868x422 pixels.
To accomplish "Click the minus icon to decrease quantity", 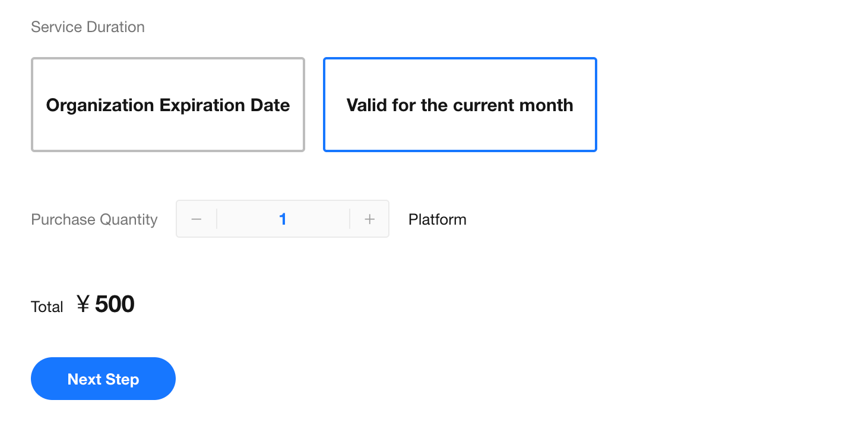I will point(197,219).
